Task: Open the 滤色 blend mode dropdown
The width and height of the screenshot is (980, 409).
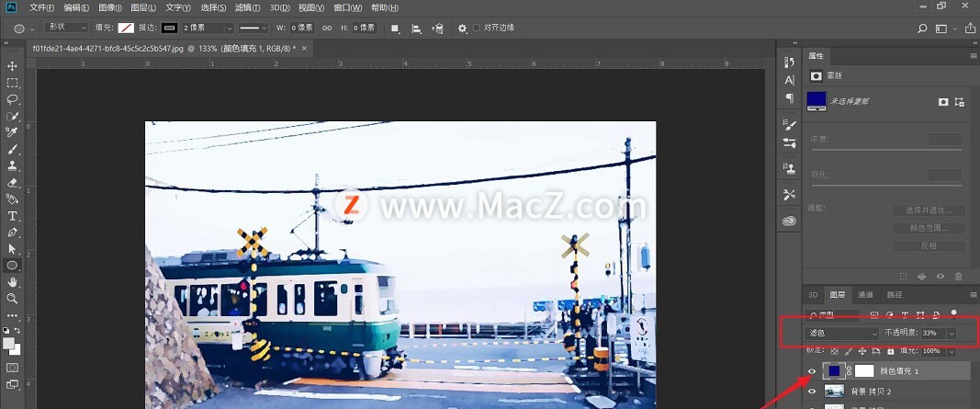Action: click(x=842, y=334)
